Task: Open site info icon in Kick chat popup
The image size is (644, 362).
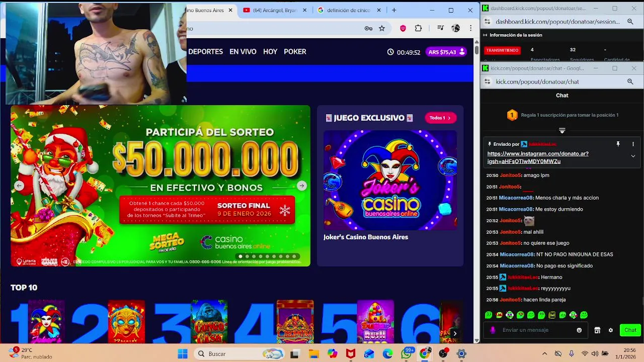Action: pyautogui.click(x=487, y=81)
